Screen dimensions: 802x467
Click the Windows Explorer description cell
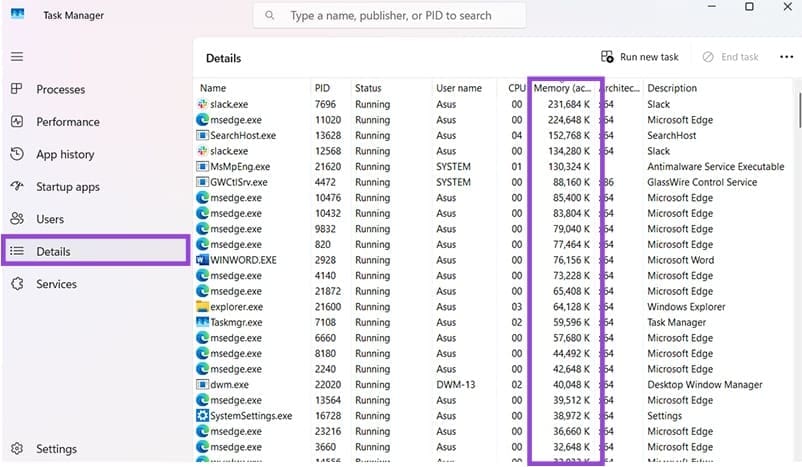(686, 306)
